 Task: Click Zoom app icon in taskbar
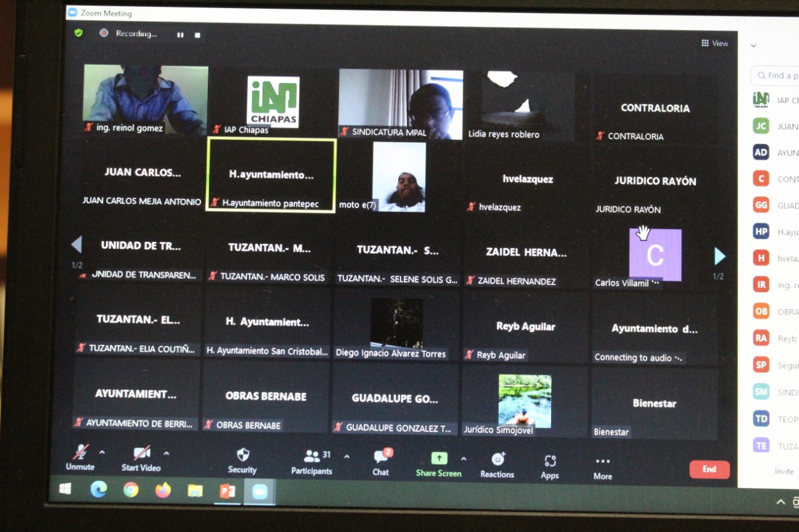[x=260, y=492]
